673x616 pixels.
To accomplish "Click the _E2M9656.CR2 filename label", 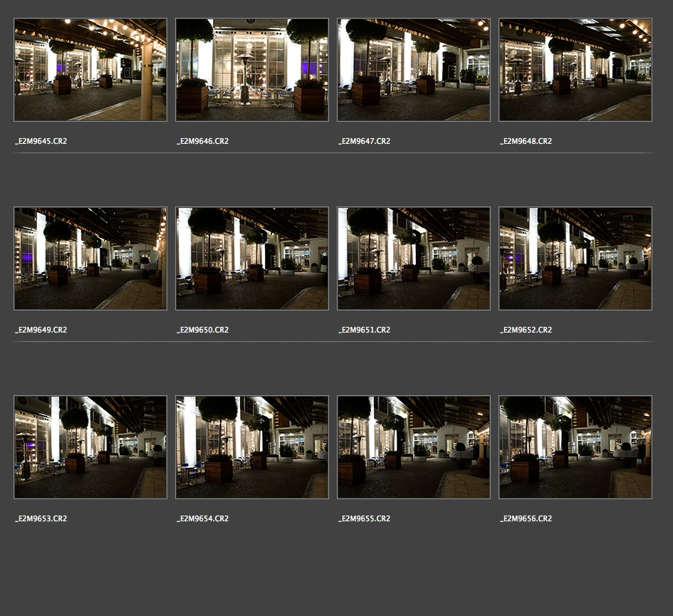I will pos(526,518).
